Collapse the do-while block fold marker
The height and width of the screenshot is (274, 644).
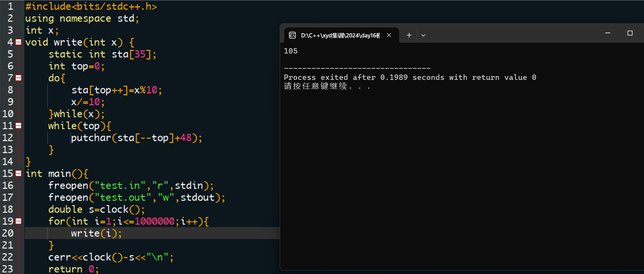[18, 78]
